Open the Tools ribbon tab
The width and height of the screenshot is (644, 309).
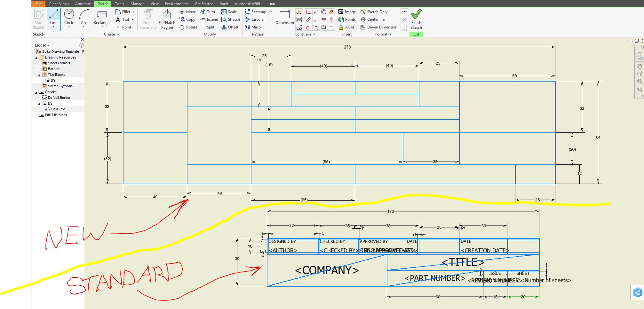(x=119, y=4)
